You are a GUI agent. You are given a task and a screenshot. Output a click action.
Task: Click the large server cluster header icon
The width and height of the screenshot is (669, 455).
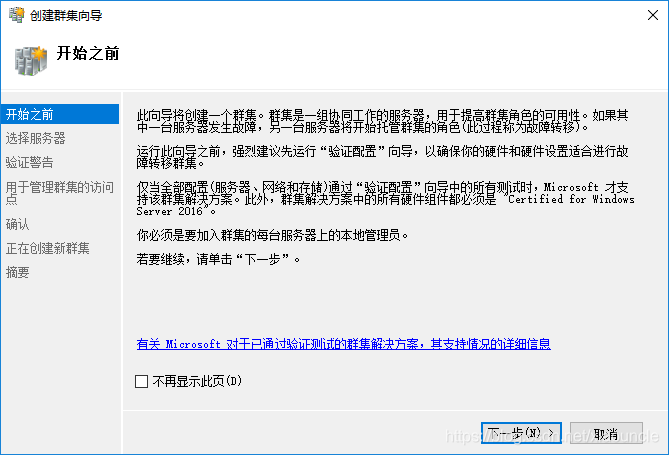[31, 61]
